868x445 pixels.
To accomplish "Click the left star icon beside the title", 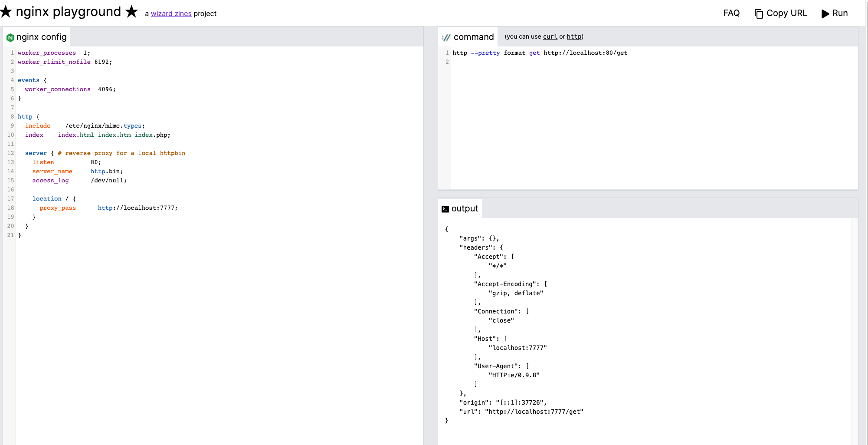I will tap(6, 12).
